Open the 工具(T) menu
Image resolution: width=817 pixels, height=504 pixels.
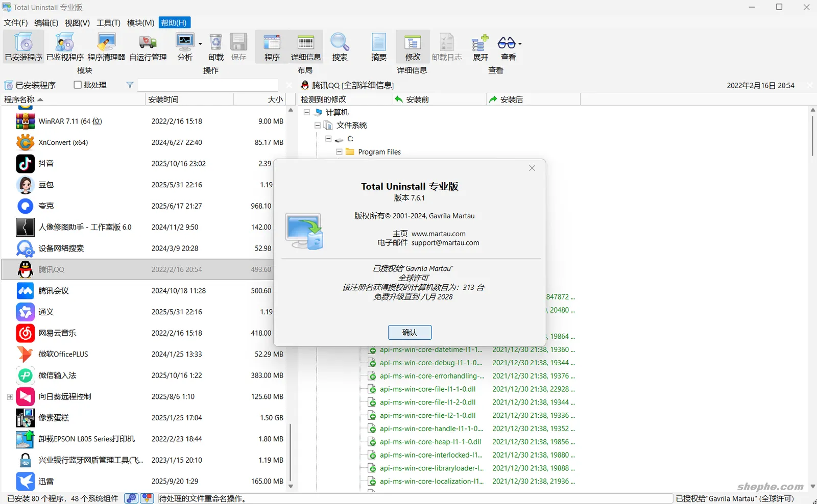coord(108,22)
